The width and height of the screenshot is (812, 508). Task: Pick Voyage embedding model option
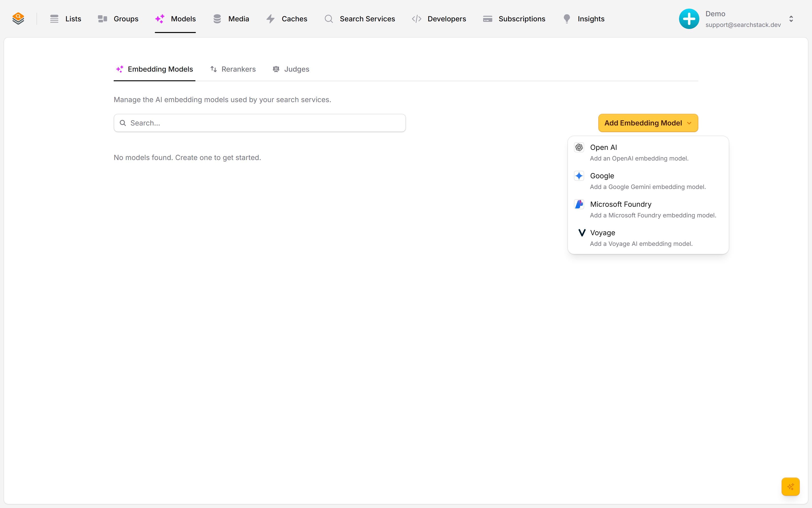click(x=648, y=238)
